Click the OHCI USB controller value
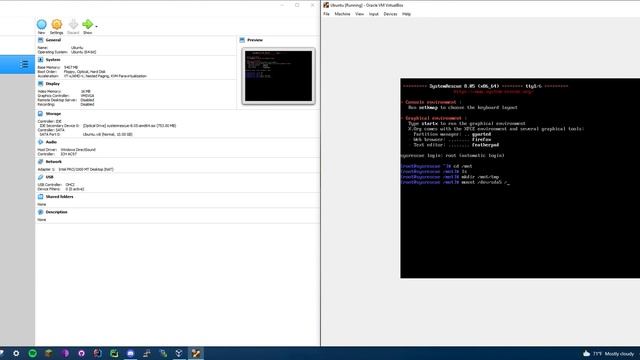 pos(70,185)
